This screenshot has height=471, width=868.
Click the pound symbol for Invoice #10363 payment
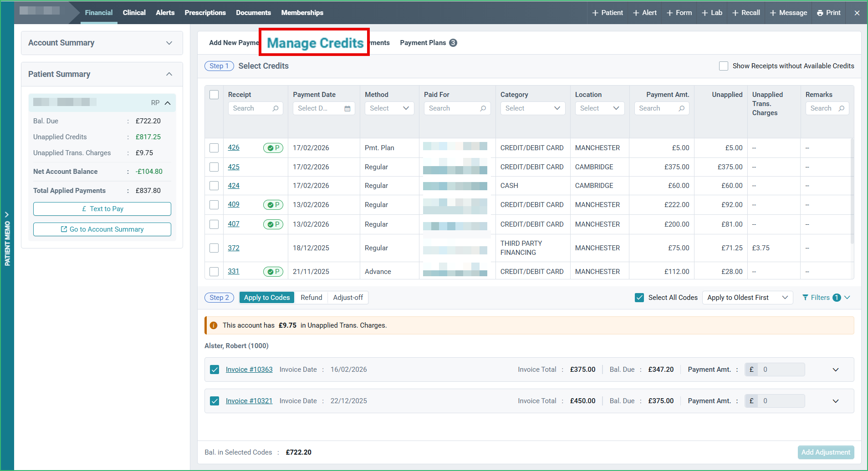(751, 370)
